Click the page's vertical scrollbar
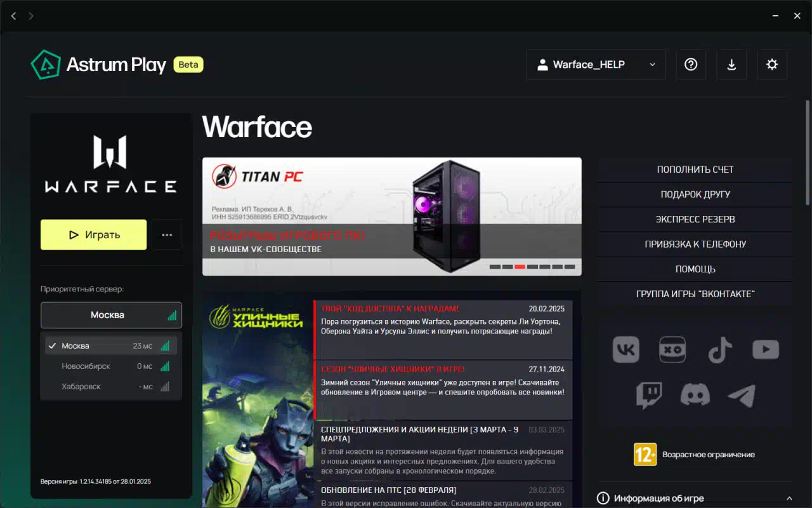The height and width of the screenshot is (508, 812). point(808,152)
